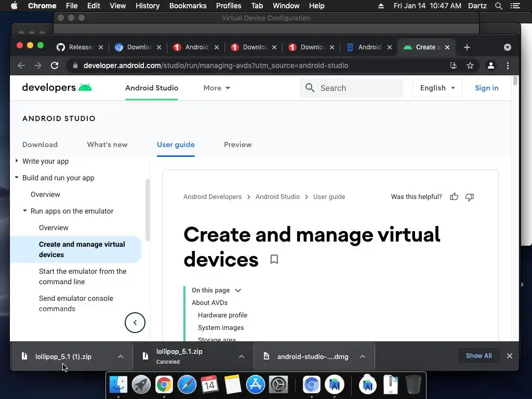The height and width of the screenshot is (399, 532).
Task: Bookmark the page using the title bookmark icon
Action: pos(274,259)
